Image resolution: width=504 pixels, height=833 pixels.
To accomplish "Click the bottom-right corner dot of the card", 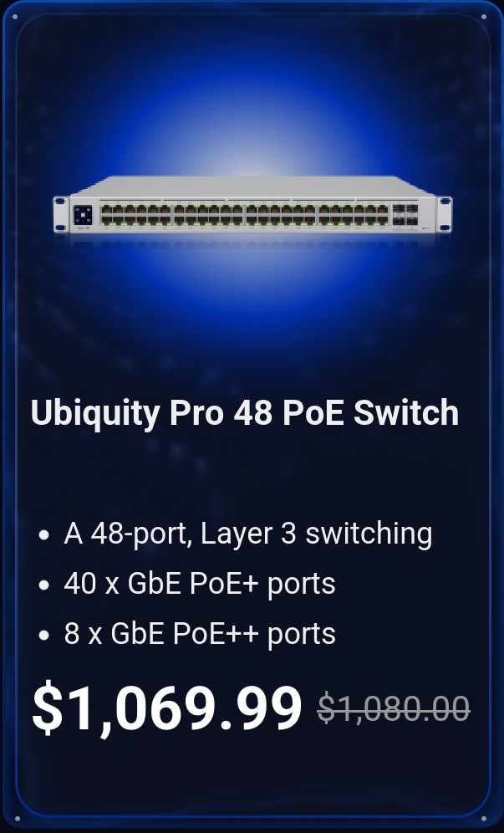I will pyautogui.click(x=484, y=819).
